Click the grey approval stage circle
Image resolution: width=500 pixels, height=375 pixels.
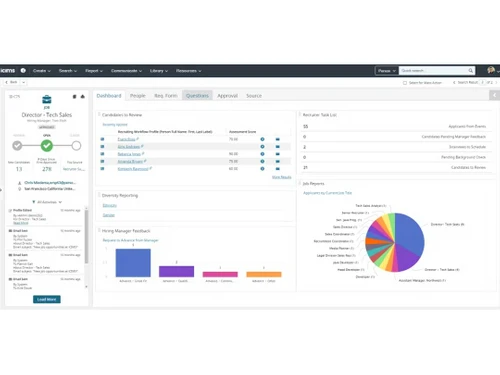tap(17, 146)
